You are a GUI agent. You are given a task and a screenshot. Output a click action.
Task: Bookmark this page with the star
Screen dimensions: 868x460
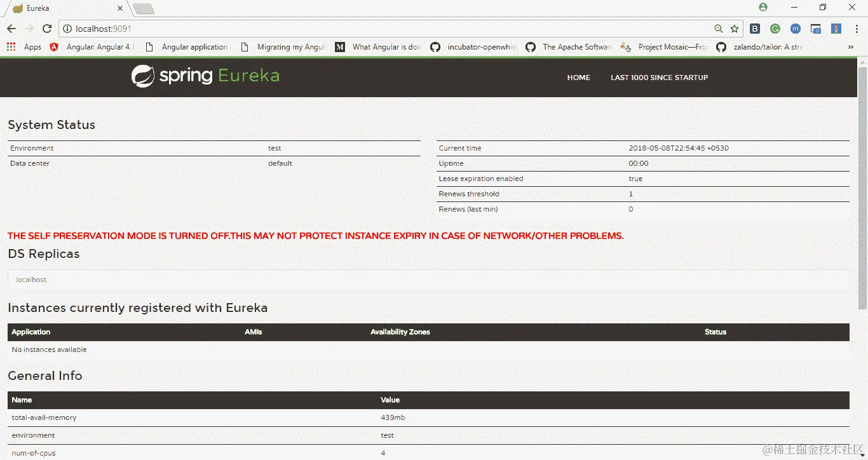735,29
